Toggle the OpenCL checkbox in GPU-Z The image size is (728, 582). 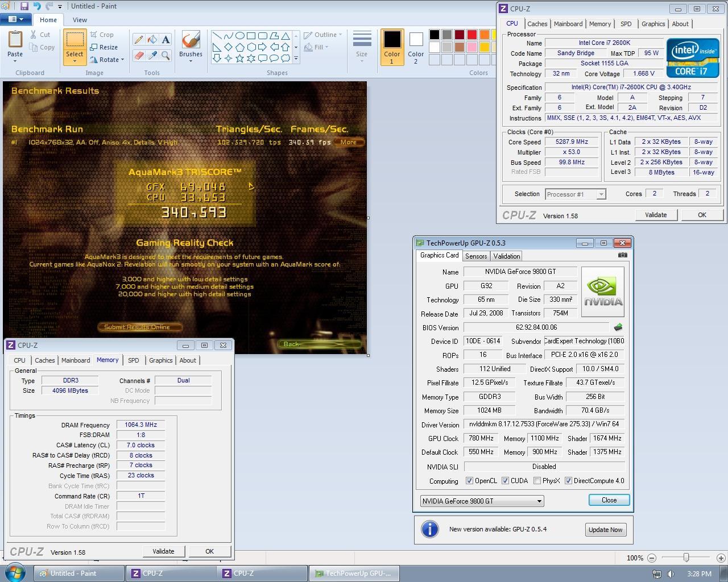click(469, 481)
